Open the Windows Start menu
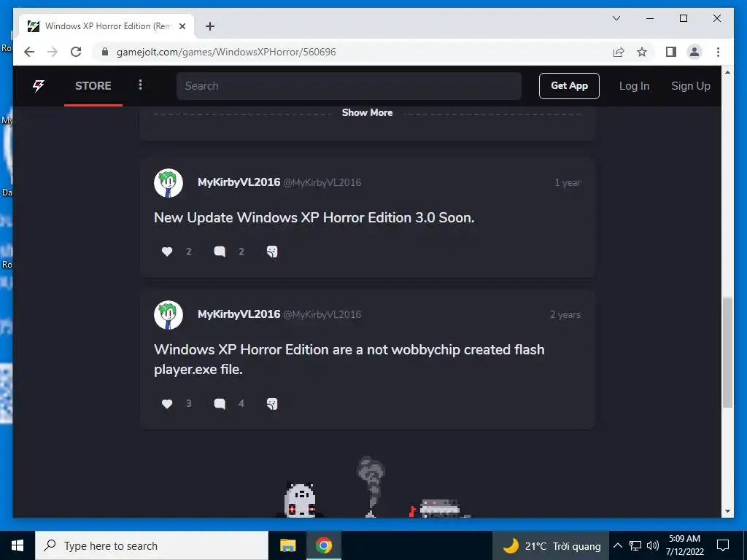 (x=18, y=545)
